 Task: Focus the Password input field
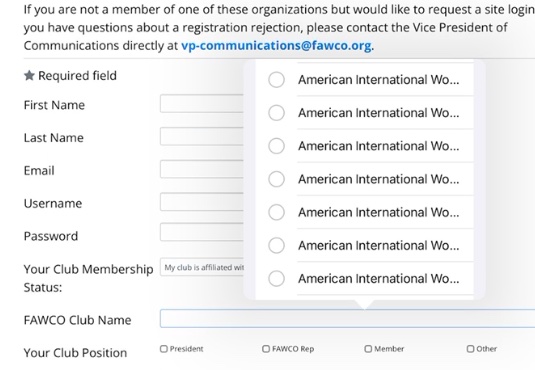202,232
